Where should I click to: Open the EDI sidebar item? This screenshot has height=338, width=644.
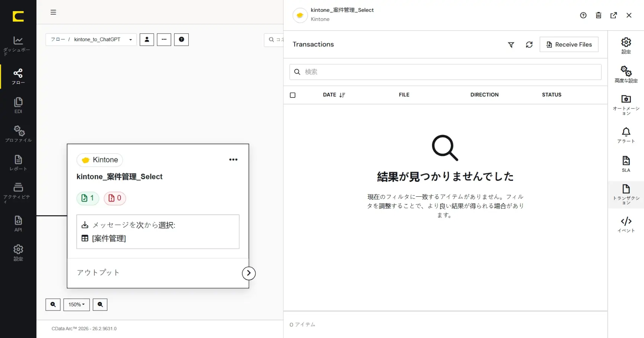18,105
